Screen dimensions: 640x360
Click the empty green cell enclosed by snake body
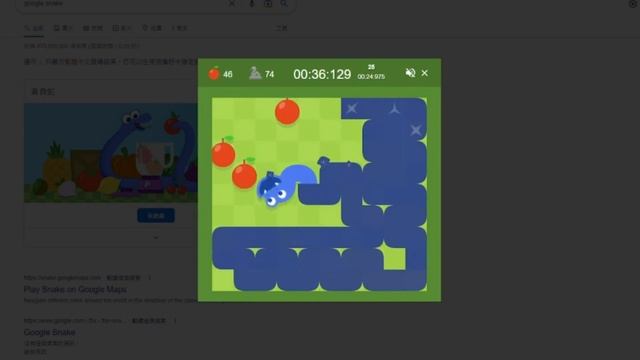395,259
